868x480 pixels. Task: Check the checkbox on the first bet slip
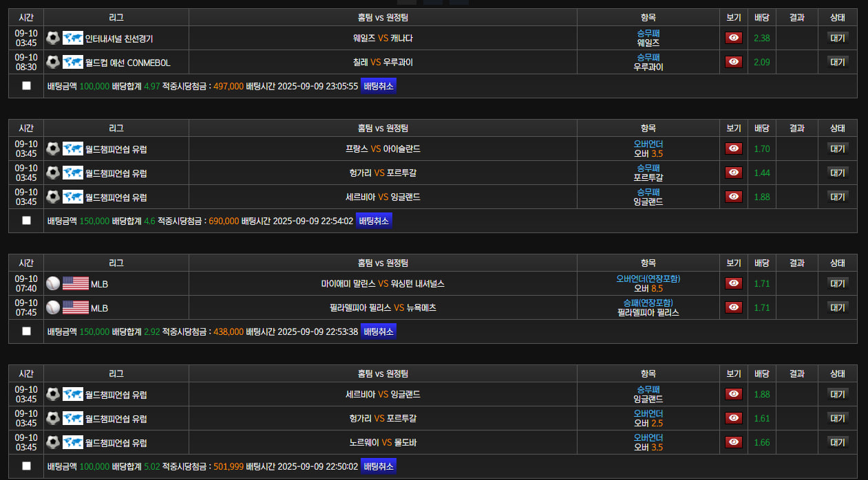(26, 85)
